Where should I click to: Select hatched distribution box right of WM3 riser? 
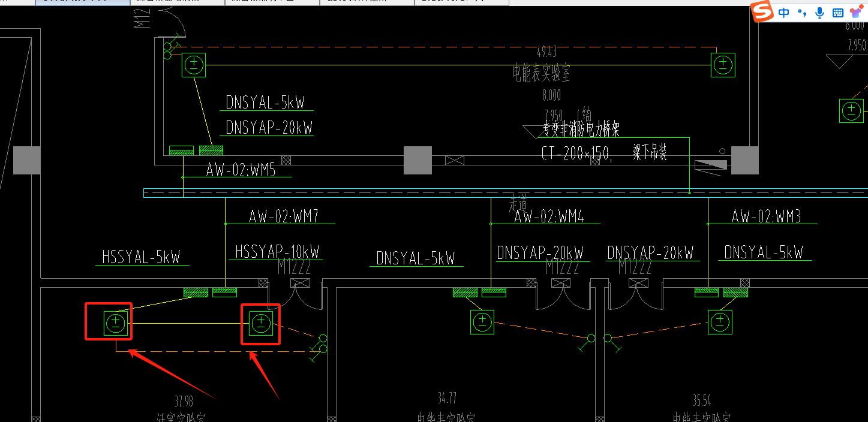[x=735, y=292]
